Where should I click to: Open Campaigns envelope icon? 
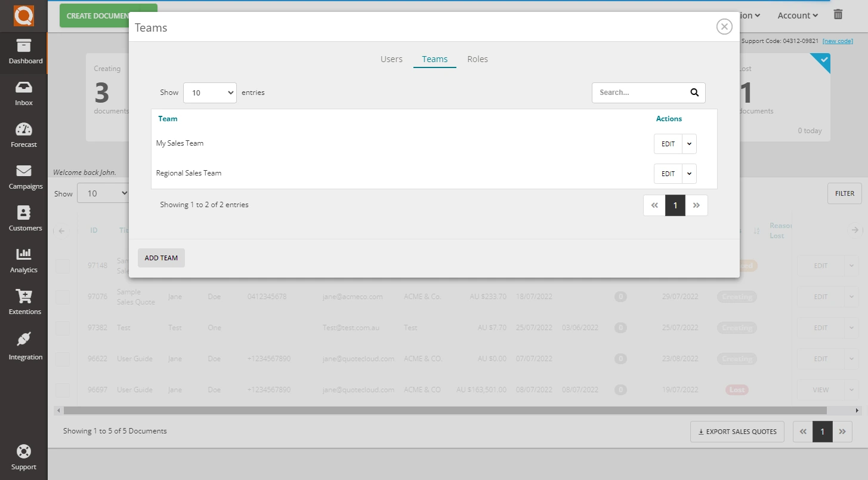pos(24,172)
